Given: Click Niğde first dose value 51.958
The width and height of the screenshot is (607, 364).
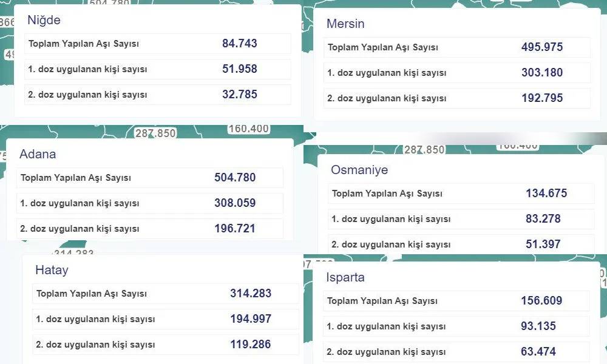Looking at the screenshot, I should 240,69.
